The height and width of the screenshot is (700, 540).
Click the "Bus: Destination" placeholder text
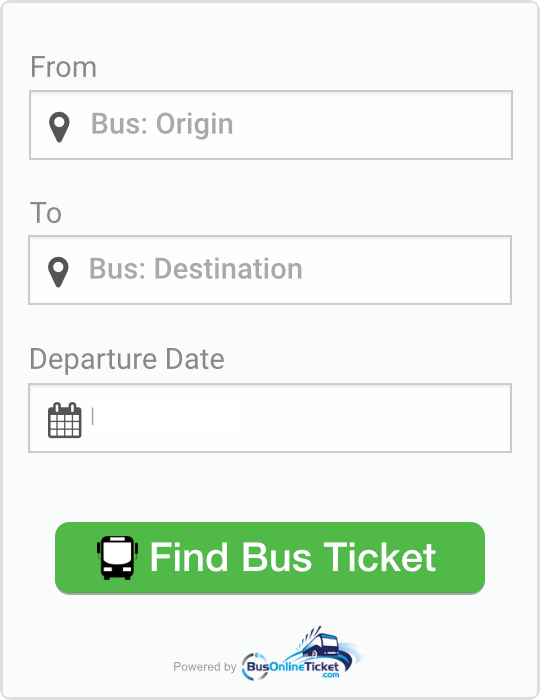(x=196, y=269)
